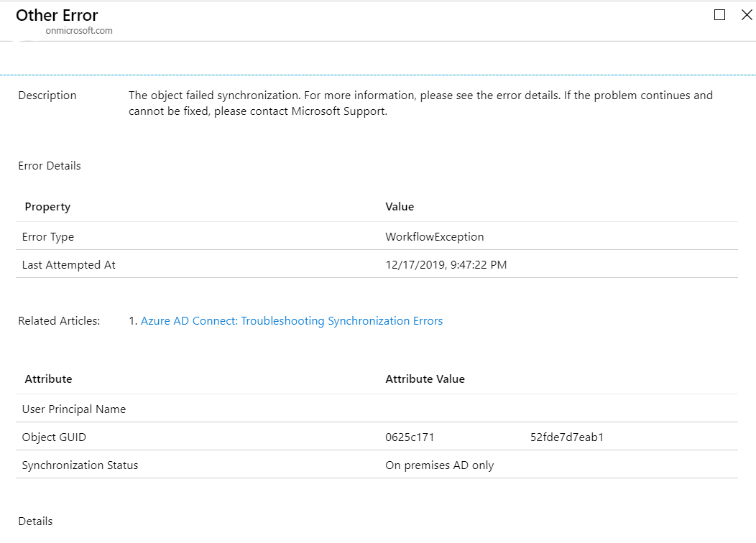The image size is (756, 543).
Task: Click the maximize window icon
Action: pos(719,14)
